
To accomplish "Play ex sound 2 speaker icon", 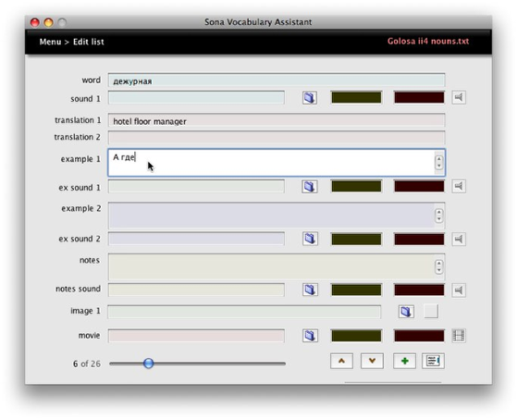I will (x=459, y=239).
